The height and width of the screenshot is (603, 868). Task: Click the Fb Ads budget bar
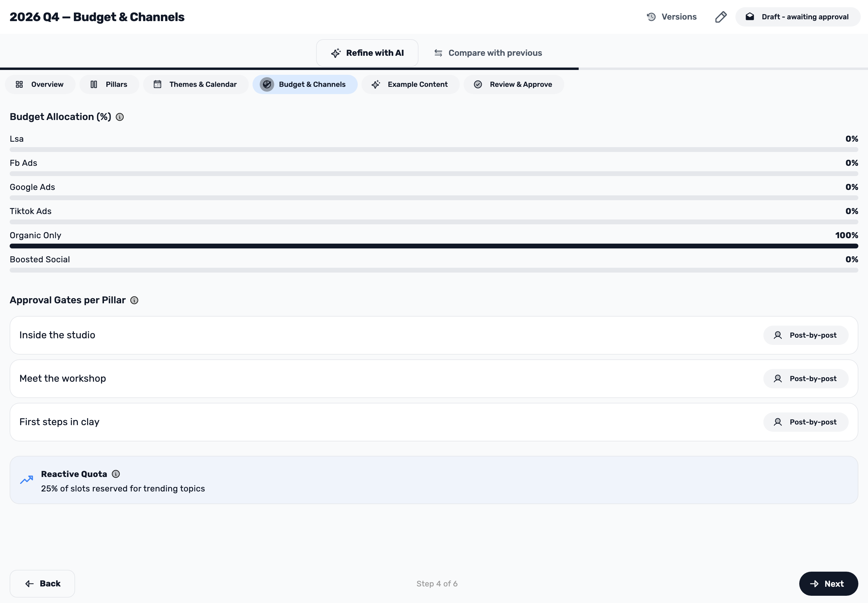tap(434, 174)
